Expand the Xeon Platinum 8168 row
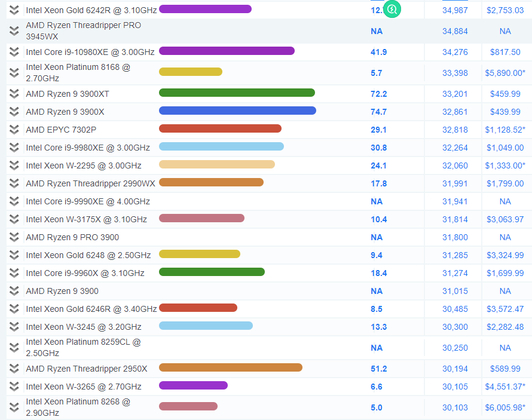 click(14, 72)
